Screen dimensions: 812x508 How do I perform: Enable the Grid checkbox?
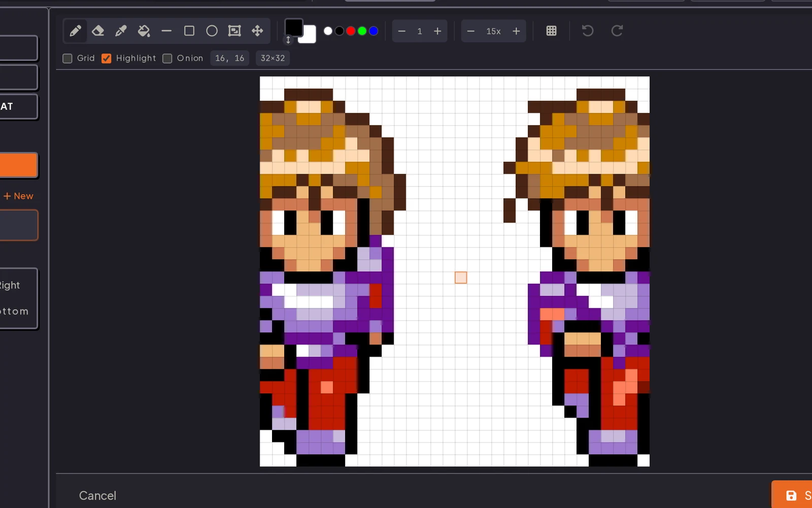(x=67, y=58)
